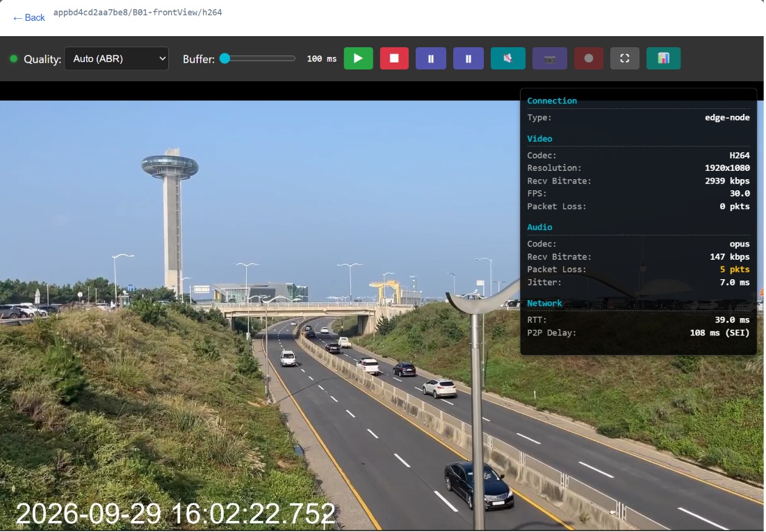Stop the stream with the red stop button
The height and width of the screenshot is (532, 766).
(394, 58)
